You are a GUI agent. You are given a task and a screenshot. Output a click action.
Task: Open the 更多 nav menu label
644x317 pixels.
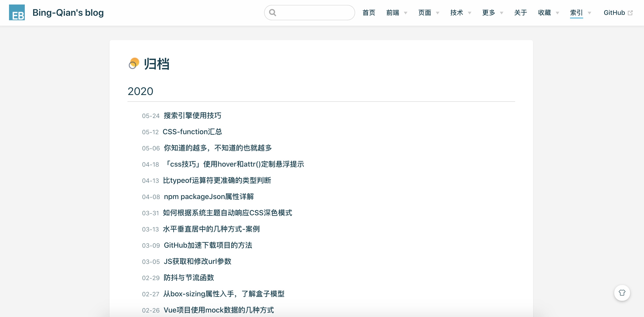[x=489, y=12]
